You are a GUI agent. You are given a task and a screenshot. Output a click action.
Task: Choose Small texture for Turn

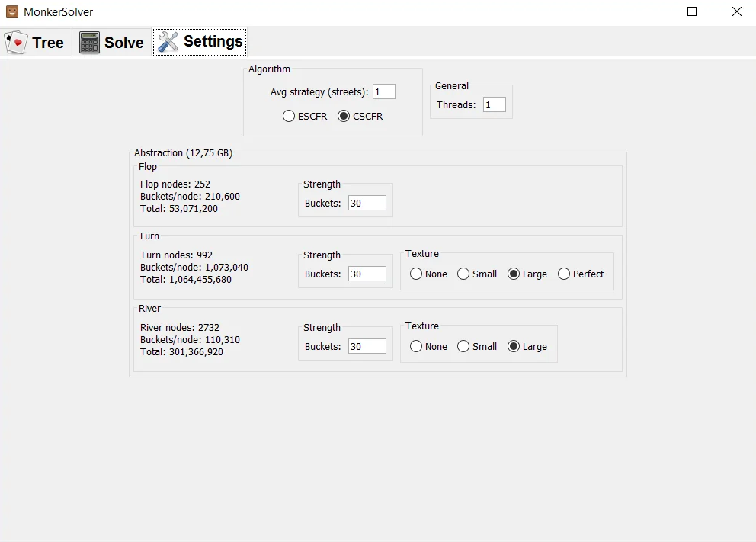coord(476,274)
